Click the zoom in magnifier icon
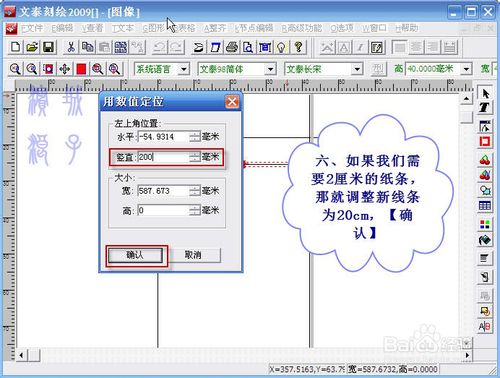Image resolution: width=500 pixels, height=378 pixels. click(x=15, y=69)
